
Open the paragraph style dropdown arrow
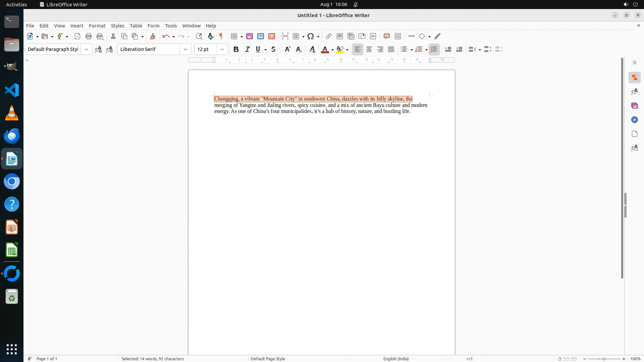pos(87,49)
